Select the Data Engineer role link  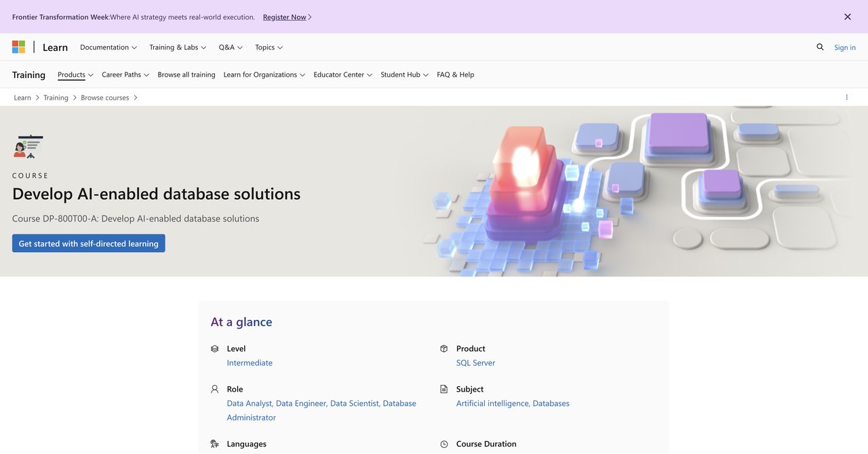(300, 403)
